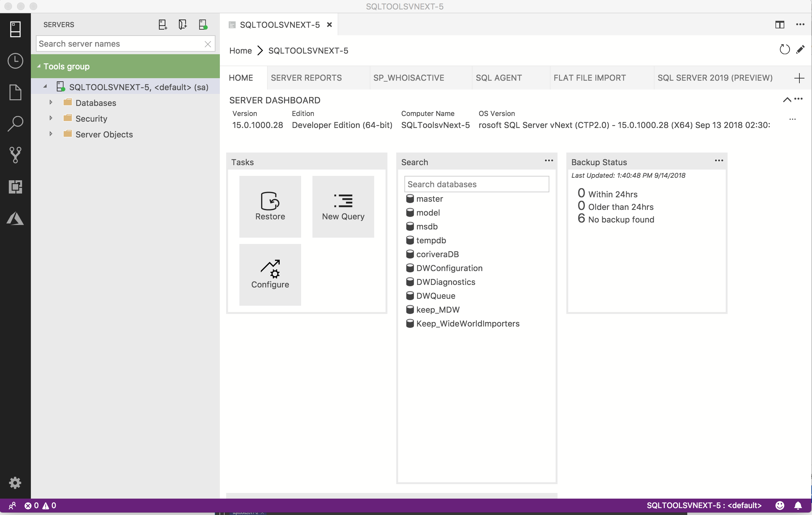The width and height of the screenshot is (812, 515).
Task: Click the Search databases input field
Action: tap(476, 184)
